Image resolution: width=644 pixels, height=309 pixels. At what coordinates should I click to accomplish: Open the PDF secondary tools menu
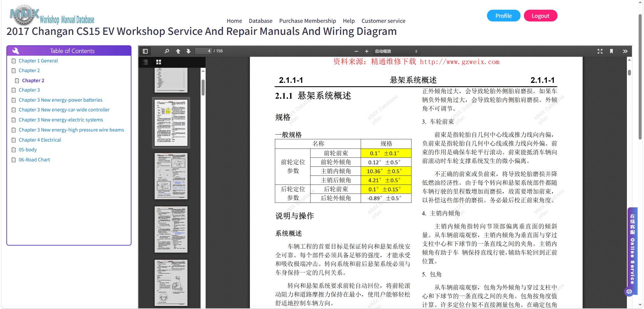[625, 51]
